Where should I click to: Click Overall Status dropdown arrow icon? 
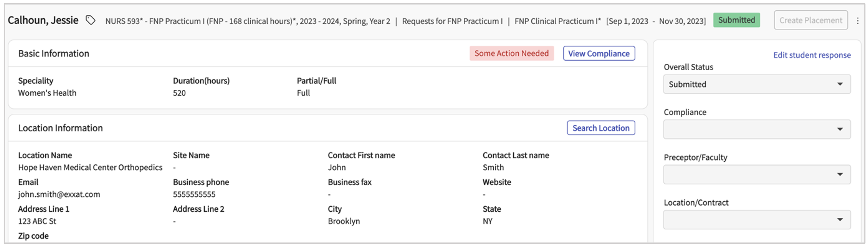(840, 84)
